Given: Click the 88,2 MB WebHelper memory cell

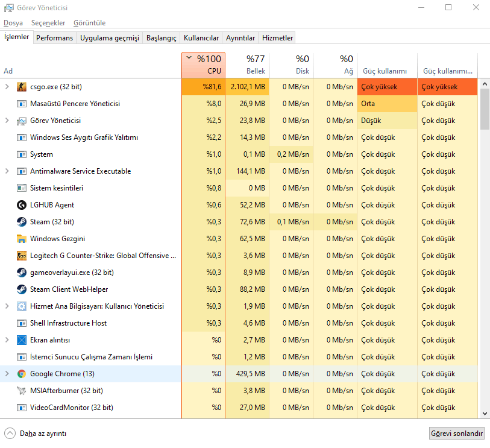Looking at the screenshot, I should point(247,289).
